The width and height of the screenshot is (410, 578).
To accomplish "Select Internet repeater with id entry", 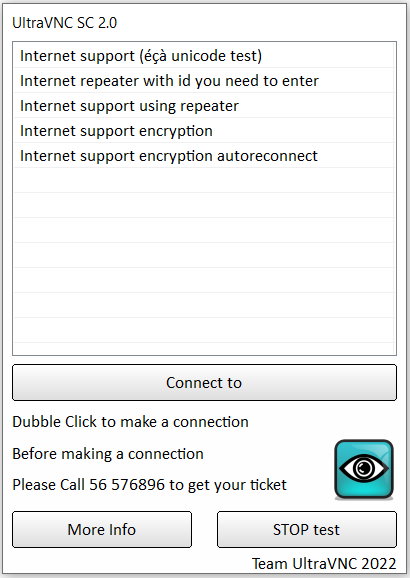I will pos(204,81).
